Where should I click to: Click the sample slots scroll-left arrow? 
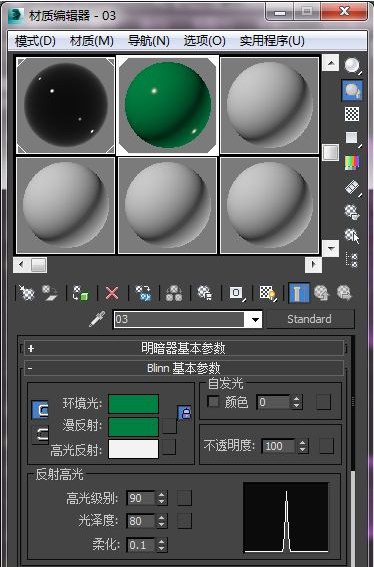click(21, 265)
